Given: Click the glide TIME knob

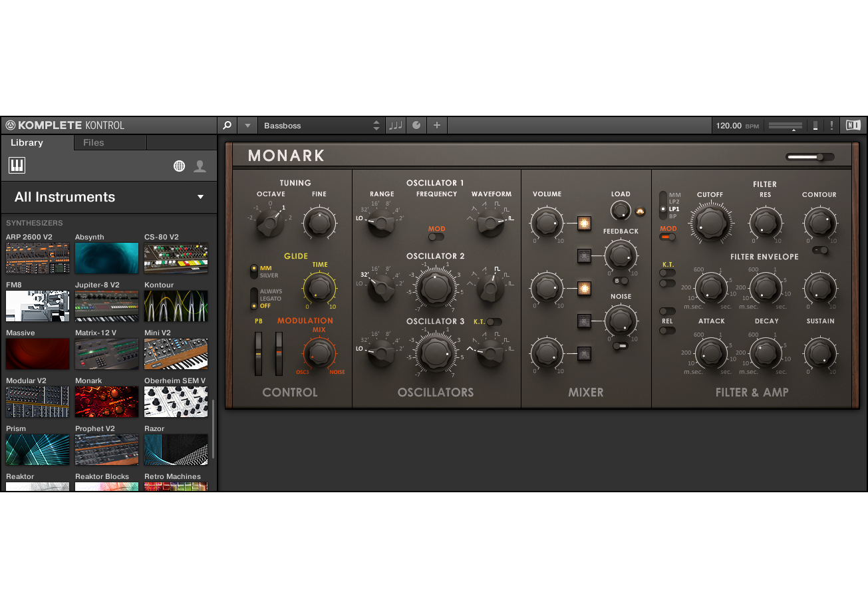Looking at the screenshot, I should (x=319, y=288).
